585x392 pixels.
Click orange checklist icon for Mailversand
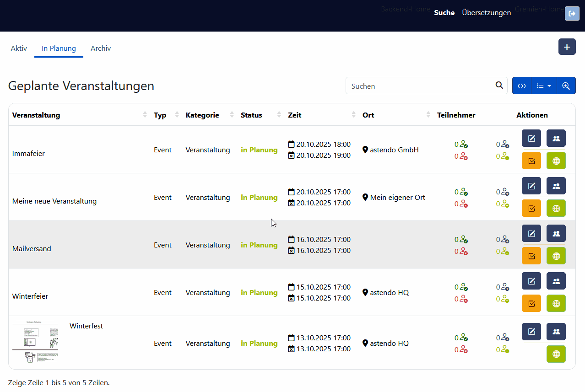click(x=531, y=256)
